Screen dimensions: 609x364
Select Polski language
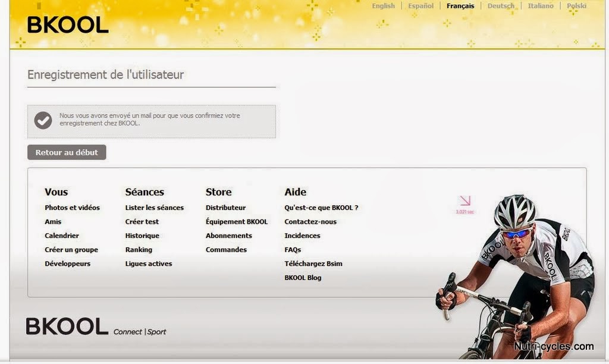(x=576, y=6)
